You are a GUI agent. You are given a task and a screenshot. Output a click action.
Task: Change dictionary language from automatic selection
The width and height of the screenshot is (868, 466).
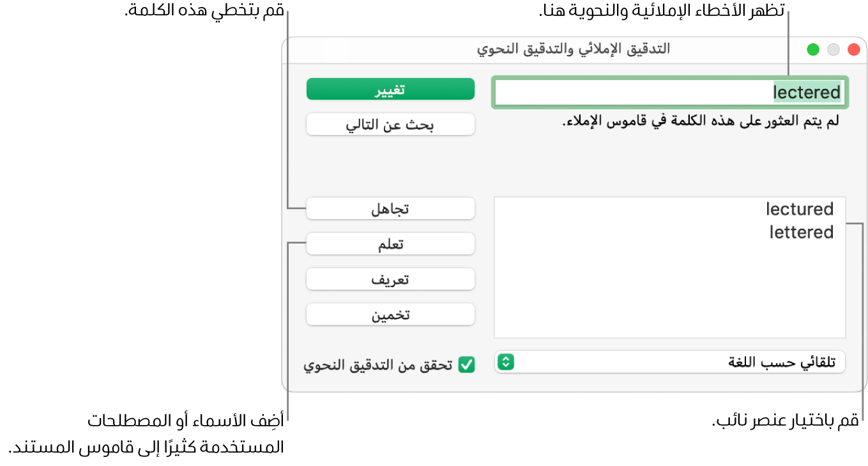669,362
